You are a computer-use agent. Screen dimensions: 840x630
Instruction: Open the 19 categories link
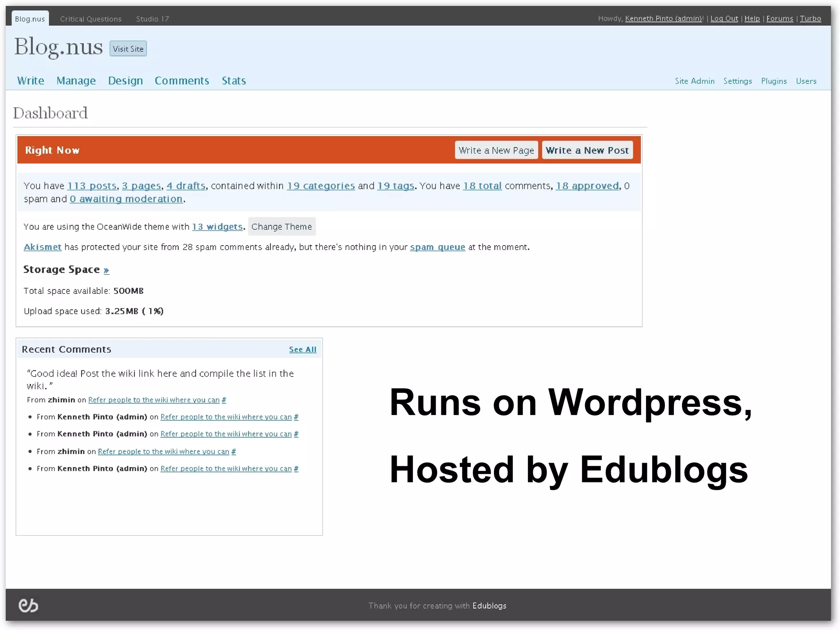tap(321, 186)
